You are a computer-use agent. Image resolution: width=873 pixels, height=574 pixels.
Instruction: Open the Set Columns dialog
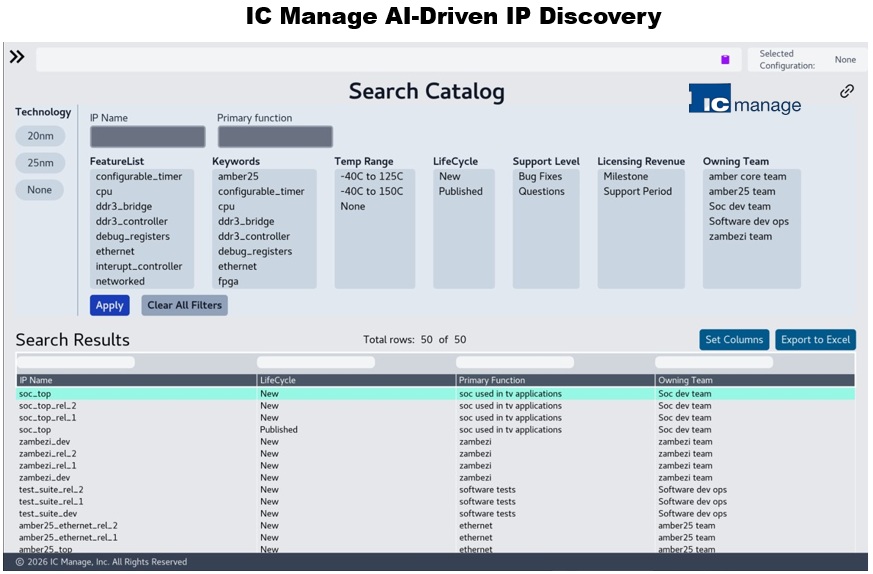coord(734,340)
